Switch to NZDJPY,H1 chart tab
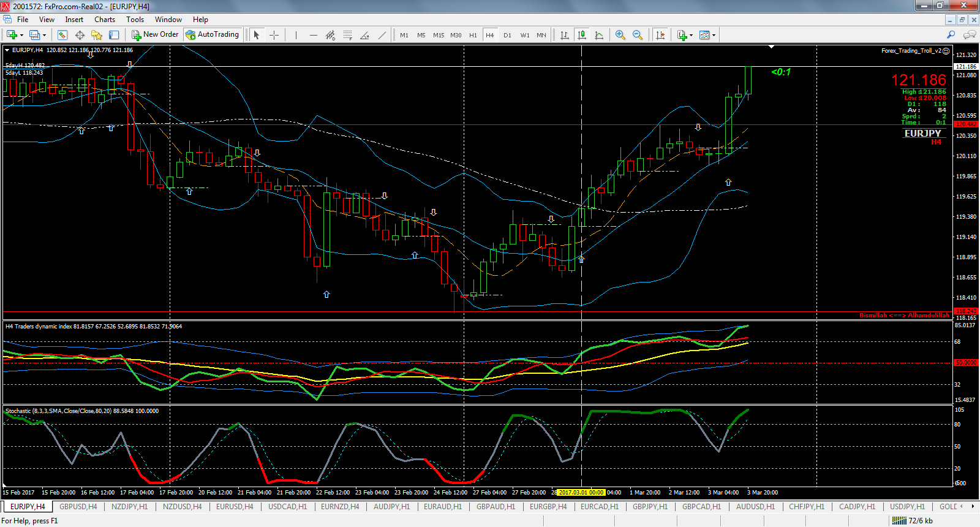Image resolution: width=980 pixels, height=527 pixels. [x=130, y=507]
